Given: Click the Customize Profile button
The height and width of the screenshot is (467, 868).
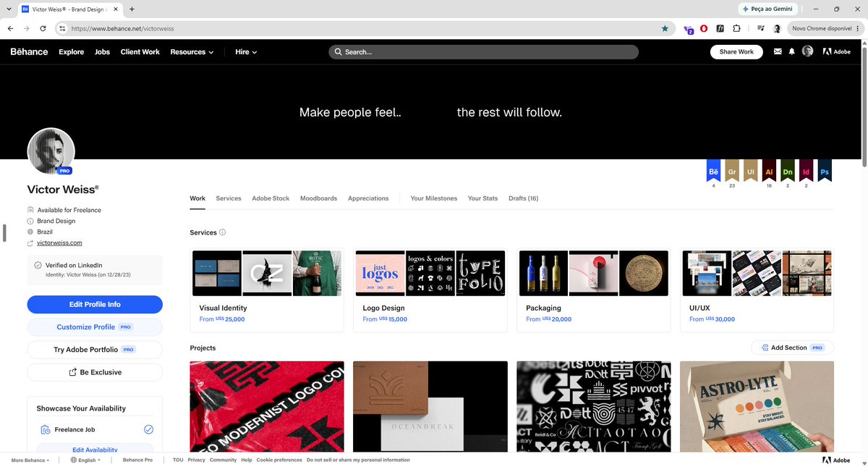Looking at the screenshot, I should pyautogui.click(x=95, y=327).
